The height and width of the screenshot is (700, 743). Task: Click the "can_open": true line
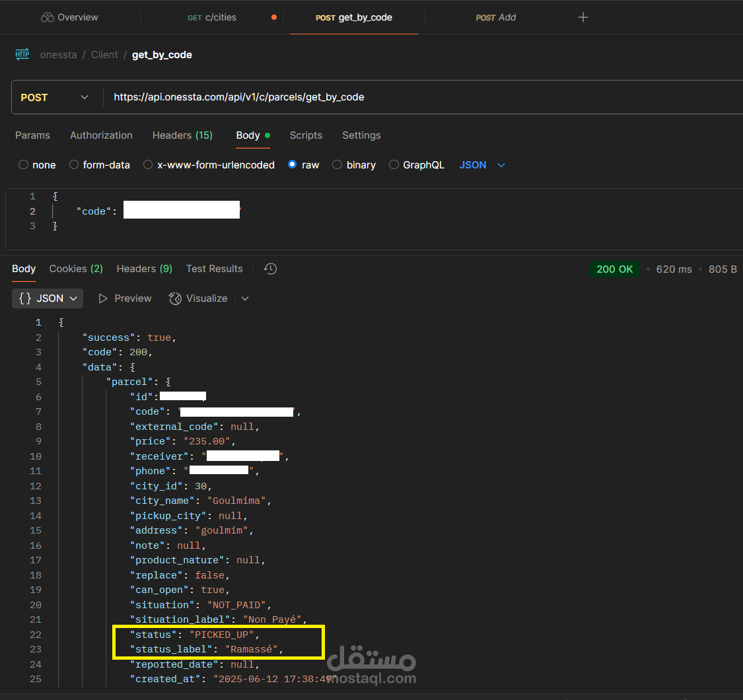pyautogui.click(x=180, y=590)
